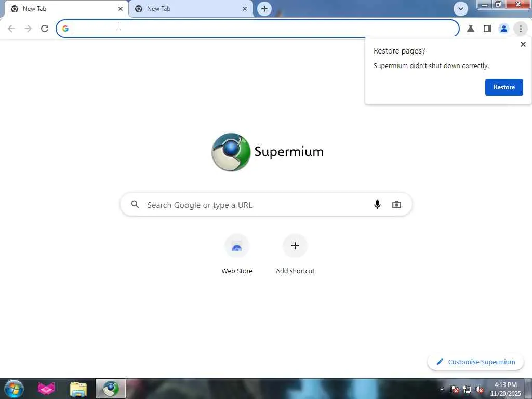
Task: Expand the tab search dropdown
Action: [x=461, y=9]
